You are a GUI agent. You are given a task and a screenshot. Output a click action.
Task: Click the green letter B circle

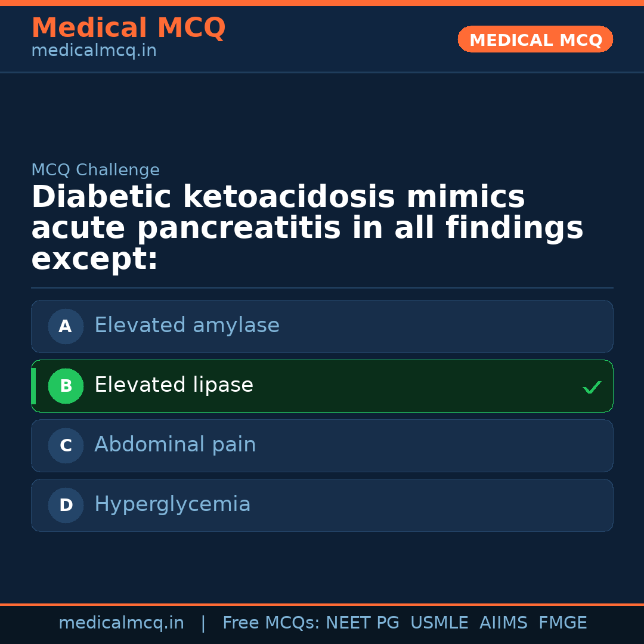point(66,386)
